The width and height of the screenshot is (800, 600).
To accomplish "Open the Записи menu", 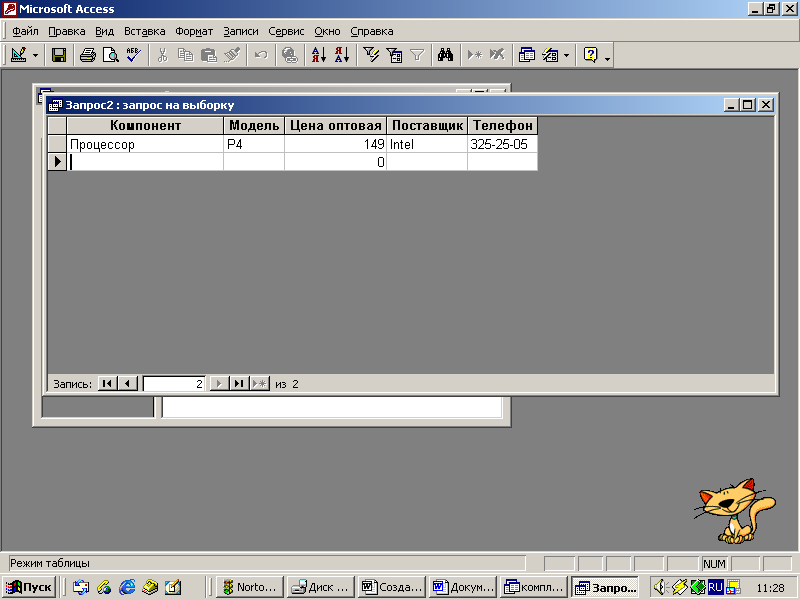I will click(241, 31).
